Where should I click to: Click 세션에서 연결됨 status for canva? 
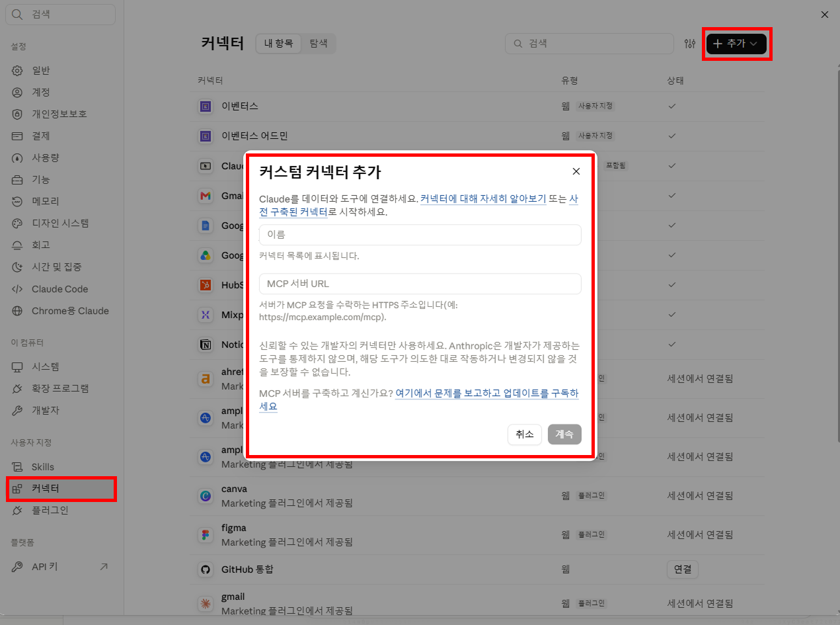pyautogui.click(x=700, y=495)
